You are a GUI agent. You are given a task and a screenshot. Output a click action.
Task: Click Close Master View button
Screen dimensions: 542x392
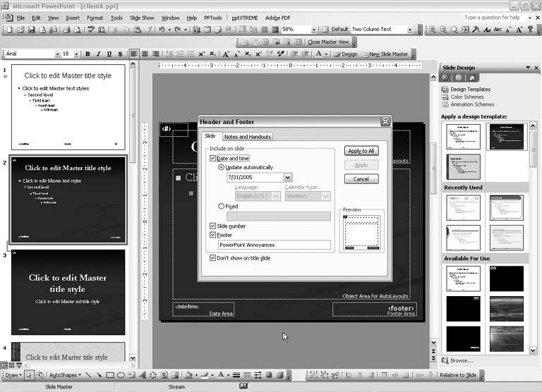328,42
